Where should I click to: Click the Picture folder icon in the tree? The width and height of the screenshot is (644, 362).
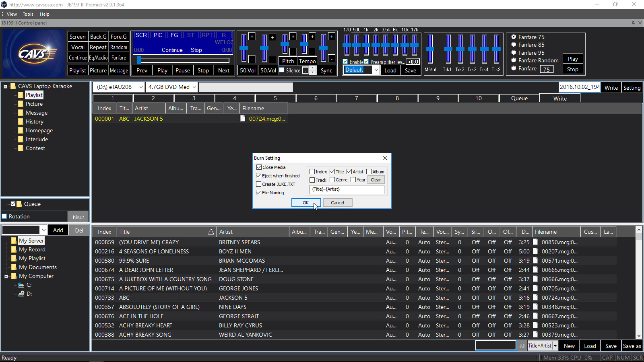pyautogui.click(x=21, y=104)
